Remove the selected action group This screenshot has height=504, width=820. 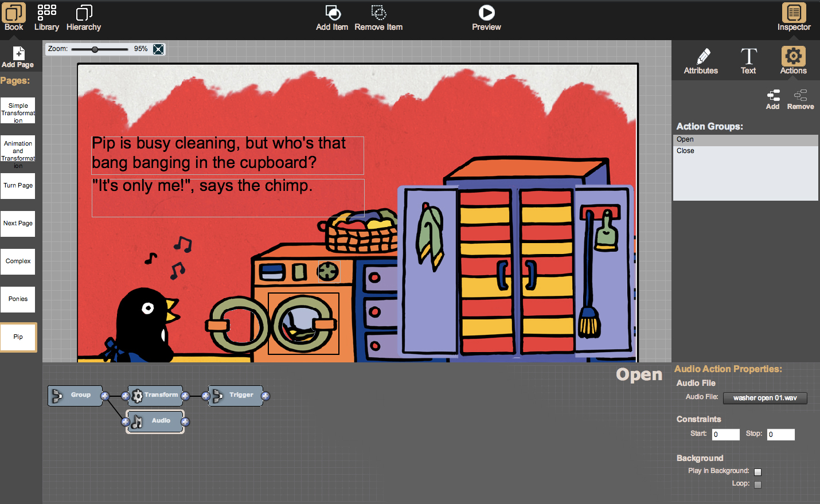tap(801, 99)
